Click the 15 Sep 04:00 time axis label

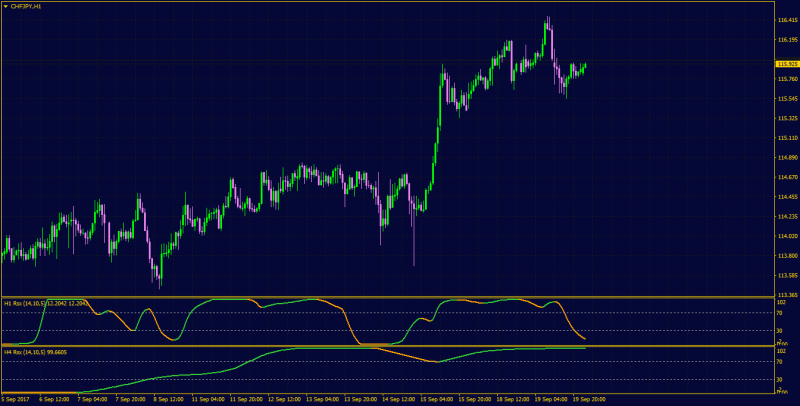pyautogui.click(x=437, y=399)
